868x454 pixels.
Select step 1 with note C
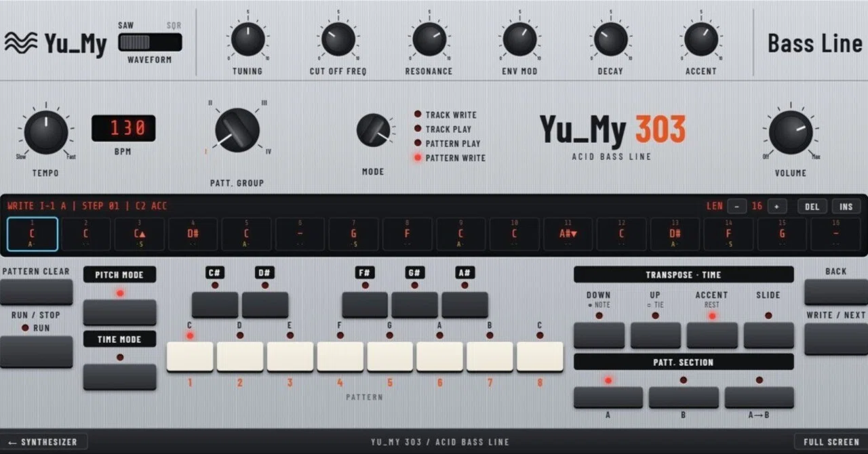[x=32, y=234]
